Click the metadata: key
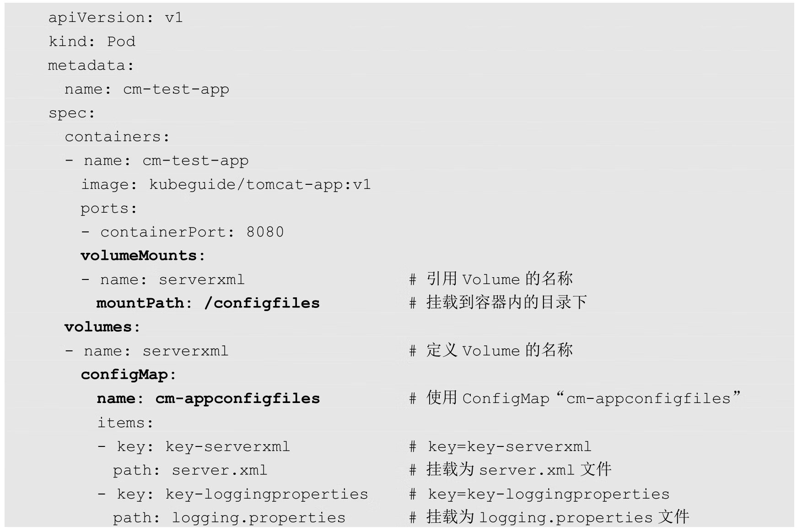The image size is (797, 532). pos(91,65)
